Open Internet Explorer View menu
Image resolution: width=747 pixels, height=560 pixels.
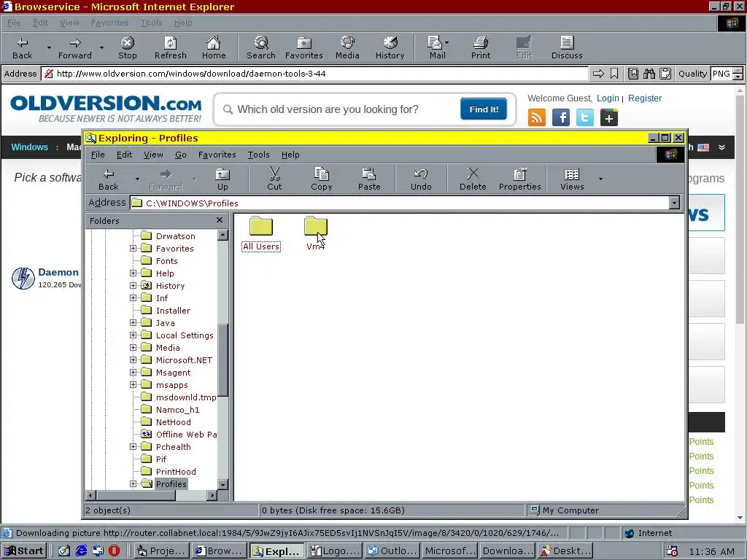click(x=69, y=23)
